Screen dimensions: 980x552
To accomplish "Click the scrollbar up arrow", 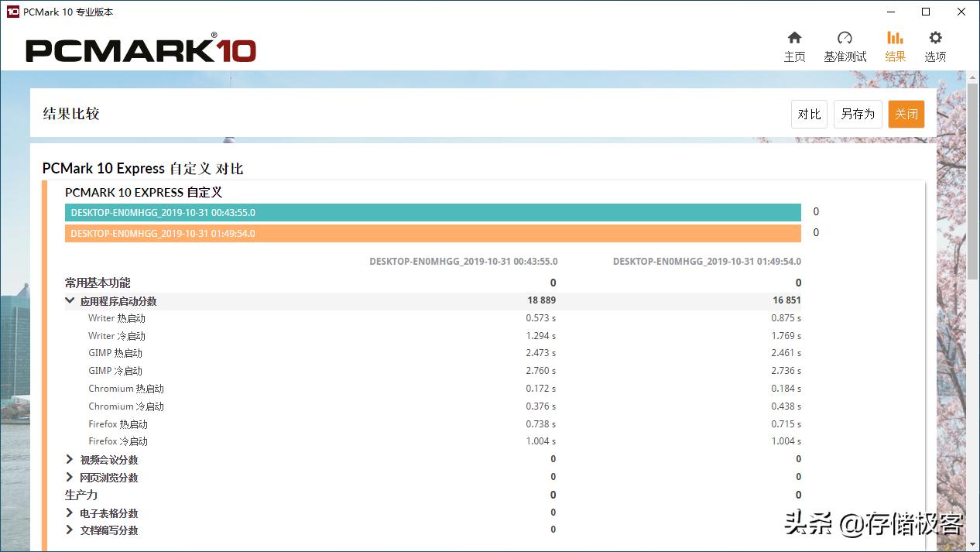I will [x=973, y=77].
